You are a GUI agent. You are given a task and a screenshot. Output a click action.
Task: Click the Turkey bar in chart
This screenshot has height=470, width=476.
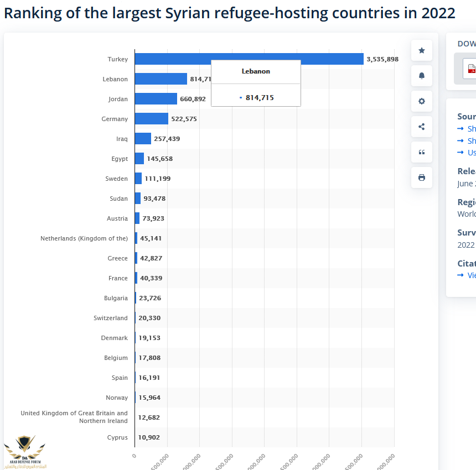tap(249, 59)
